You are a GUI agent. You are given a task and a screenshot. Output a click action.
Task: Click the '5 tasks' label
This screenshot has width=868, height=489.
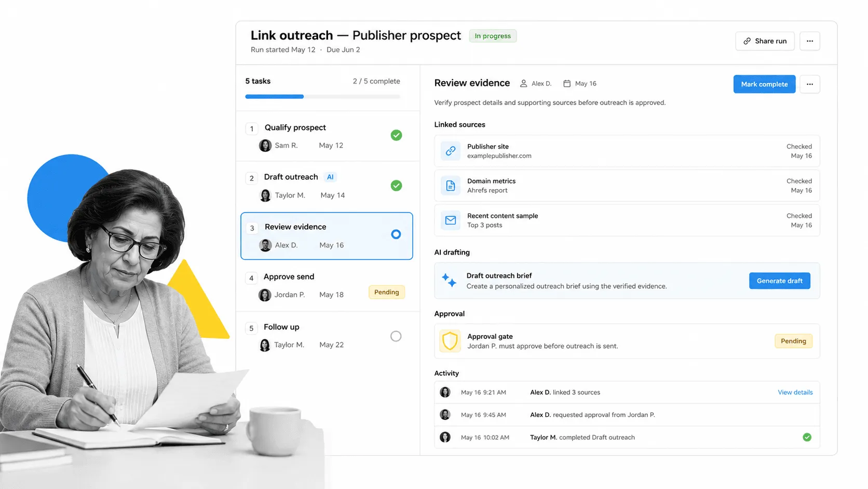(257, 81)
